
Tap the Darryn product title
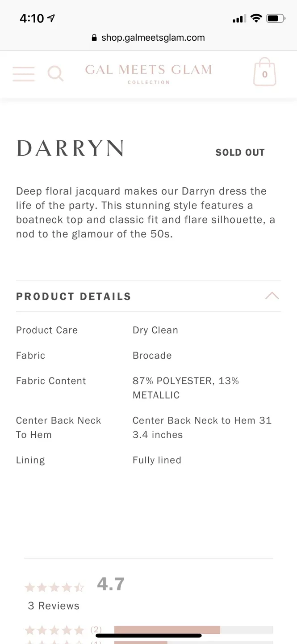pos(70,148)
